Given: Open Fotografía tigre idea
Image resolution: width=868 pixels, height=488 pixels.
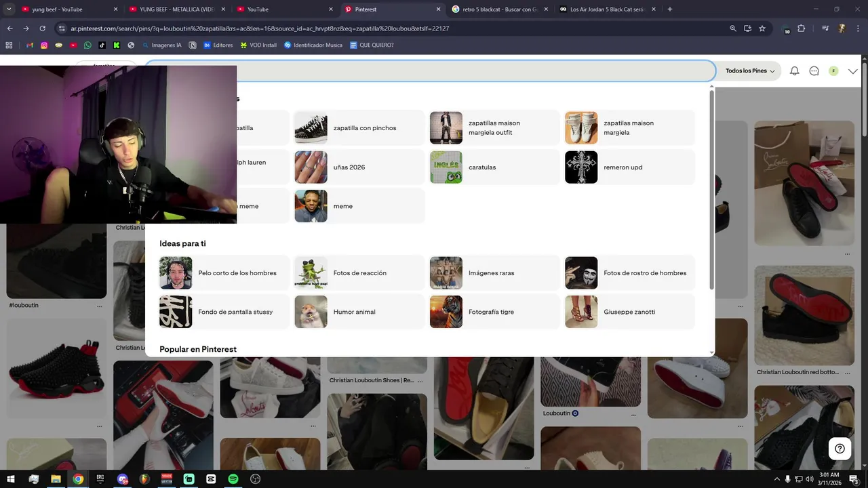Looking at the screenshot, I should pos(494,312).
